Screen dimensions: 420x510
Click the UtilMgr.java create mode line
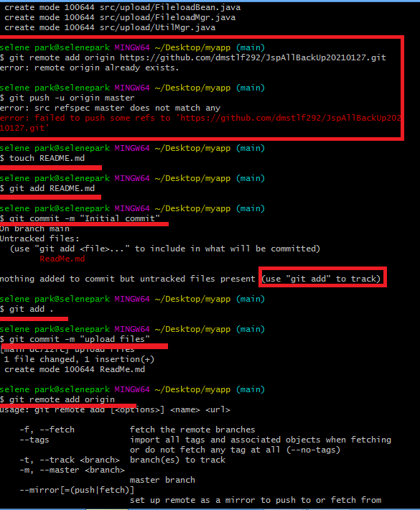110,27
